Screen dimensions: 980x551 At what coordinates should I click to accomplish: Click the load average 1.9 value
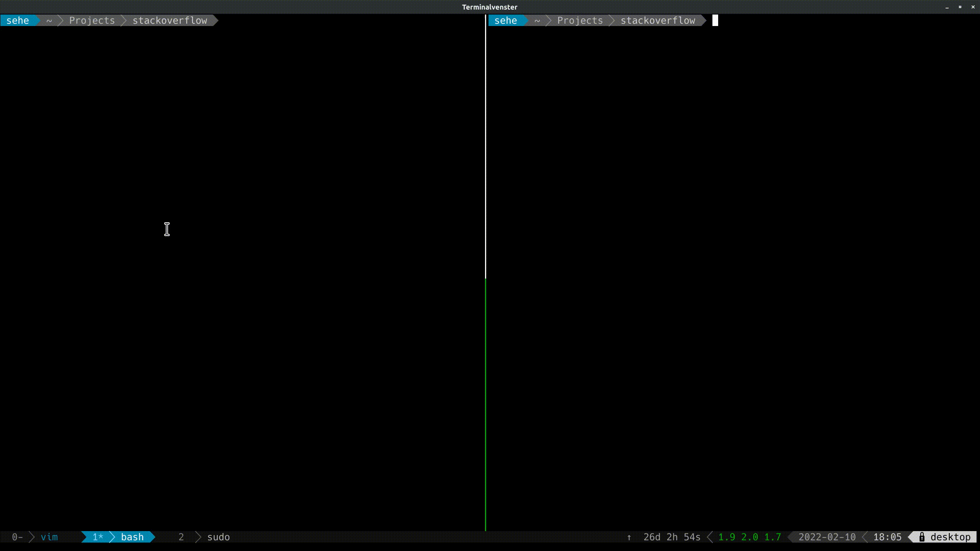tap(726, 537)
